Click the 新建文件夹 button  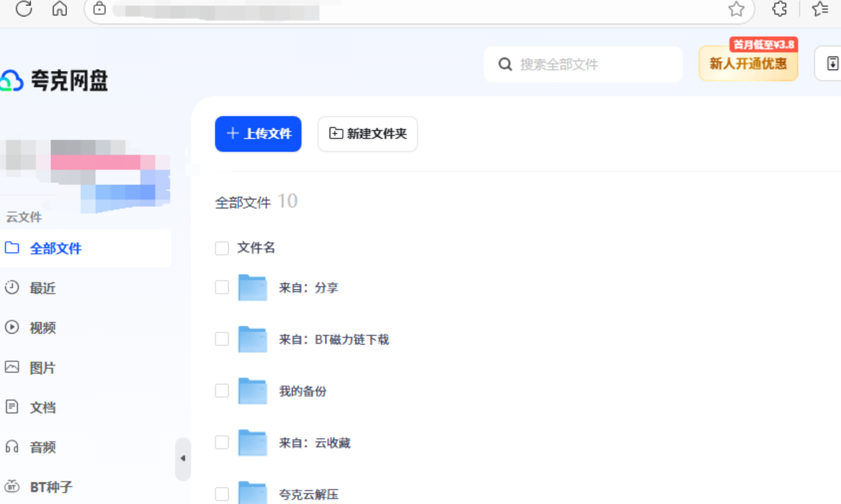[x=367, y=134]
